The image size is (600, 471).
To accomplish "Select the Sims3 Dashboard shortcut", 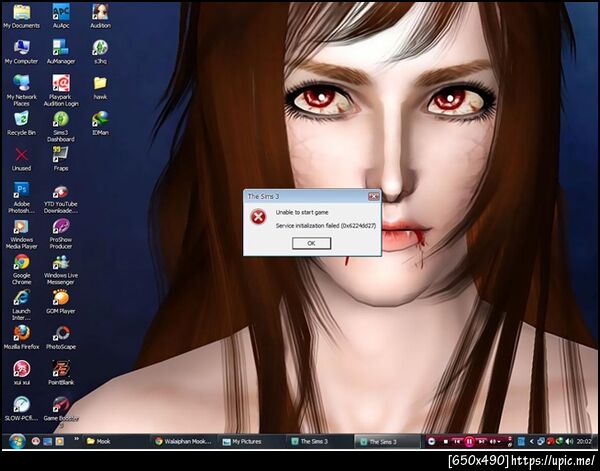I will pos(61,126).
